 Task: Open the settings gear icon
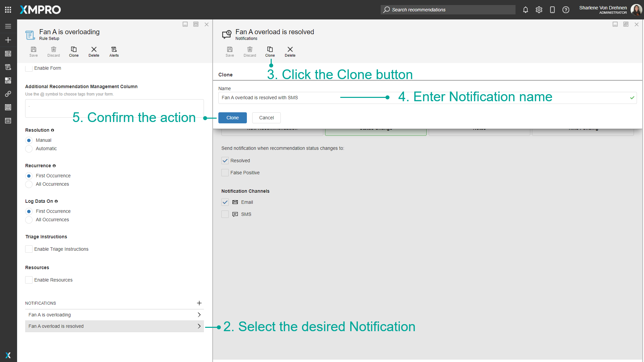pos(539,10)
